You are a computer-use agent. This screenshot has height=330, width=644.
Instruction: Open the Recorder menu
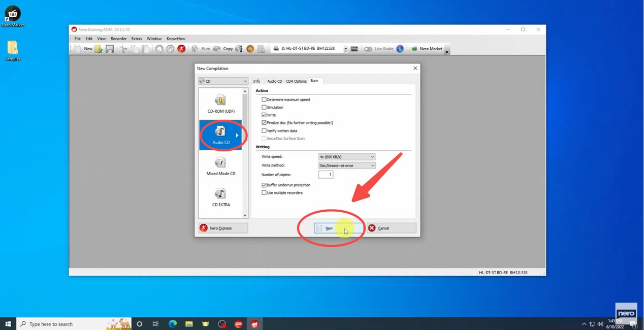click(x=118, y=39)
